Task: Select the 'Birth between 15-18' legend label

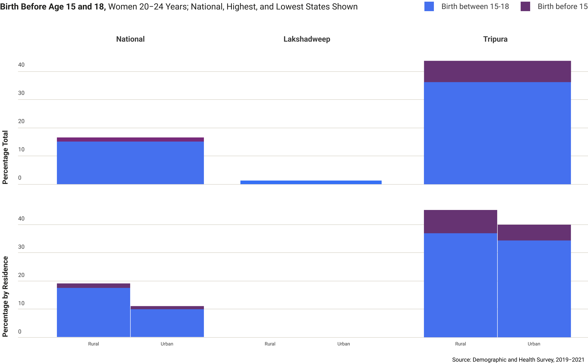Action: 475,6
